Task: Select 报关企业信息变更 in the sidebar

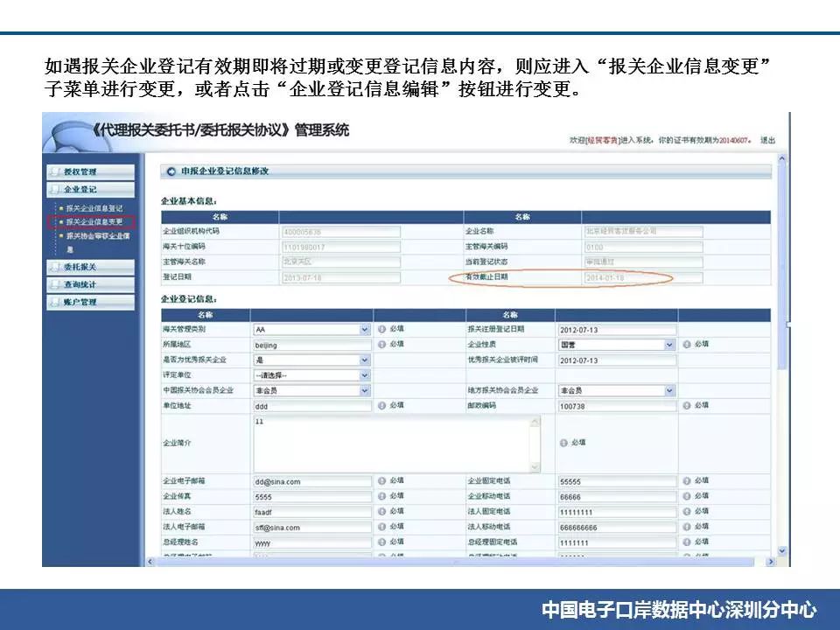Action: 93,222
